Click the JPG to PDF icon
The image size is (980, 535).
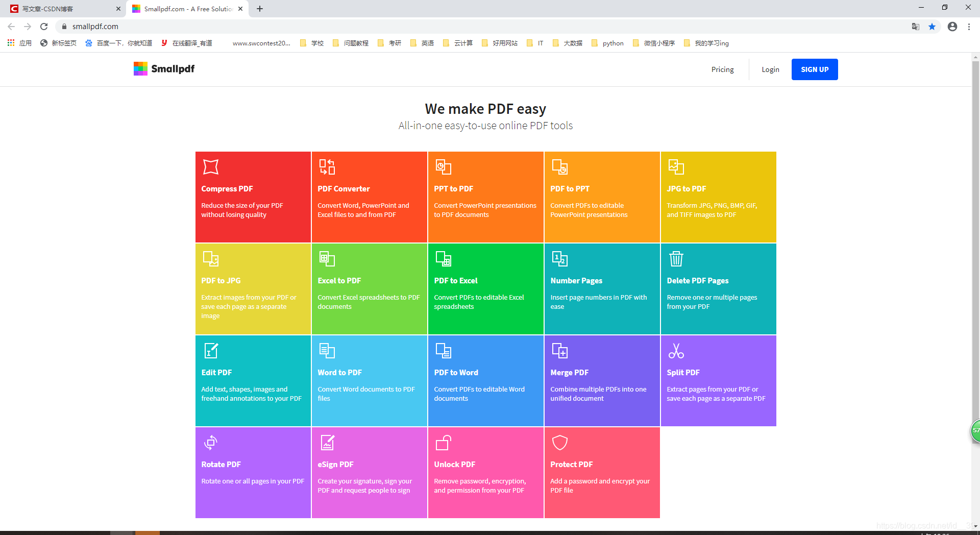[676, 167]
